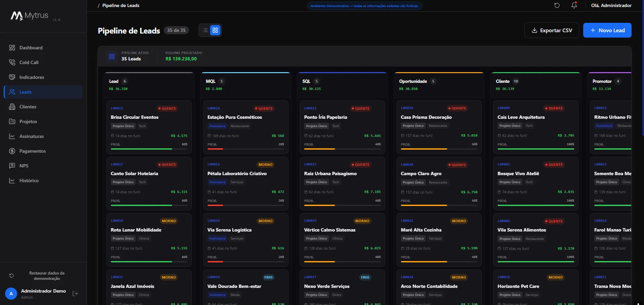Open the Brisa Circular Eventos card
Viewport: 644px width, 305px height.
pyautogui.click(x=149, y=127)
